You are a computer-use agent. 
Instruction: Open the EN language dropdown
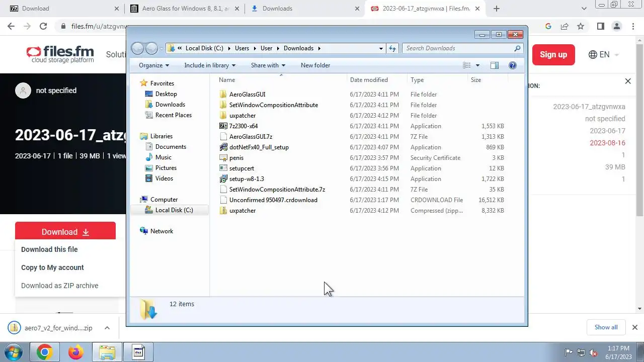[604, 55]
